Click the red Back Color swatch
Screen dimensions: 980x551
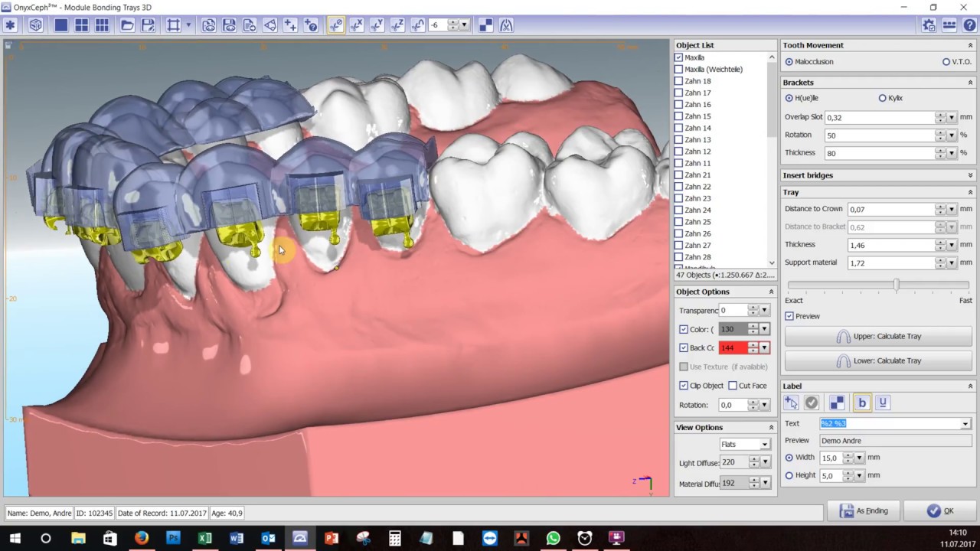tap(733, 347)
